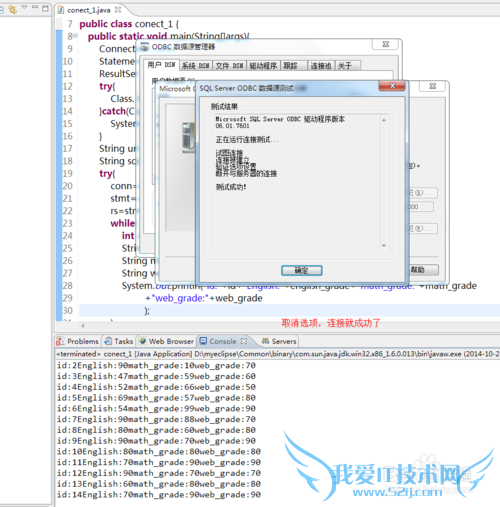The image size is (500, 507).
Task: Click console line starting id:8English:80
Action: 156,430
